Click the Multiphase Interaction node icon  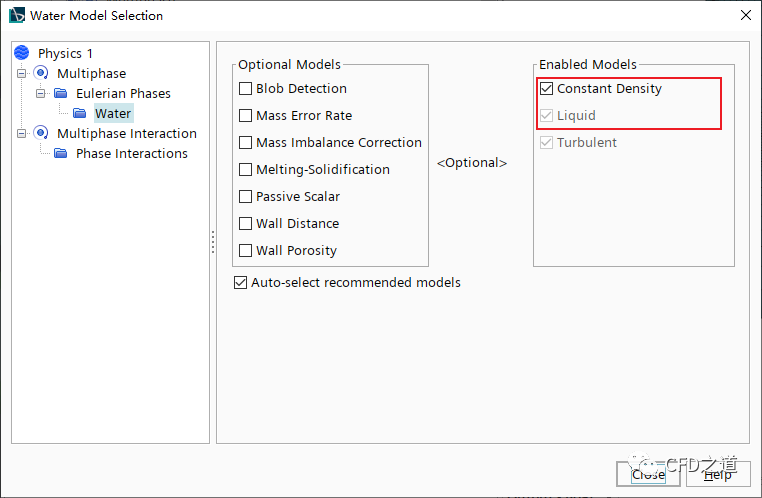tap(41, 133)
